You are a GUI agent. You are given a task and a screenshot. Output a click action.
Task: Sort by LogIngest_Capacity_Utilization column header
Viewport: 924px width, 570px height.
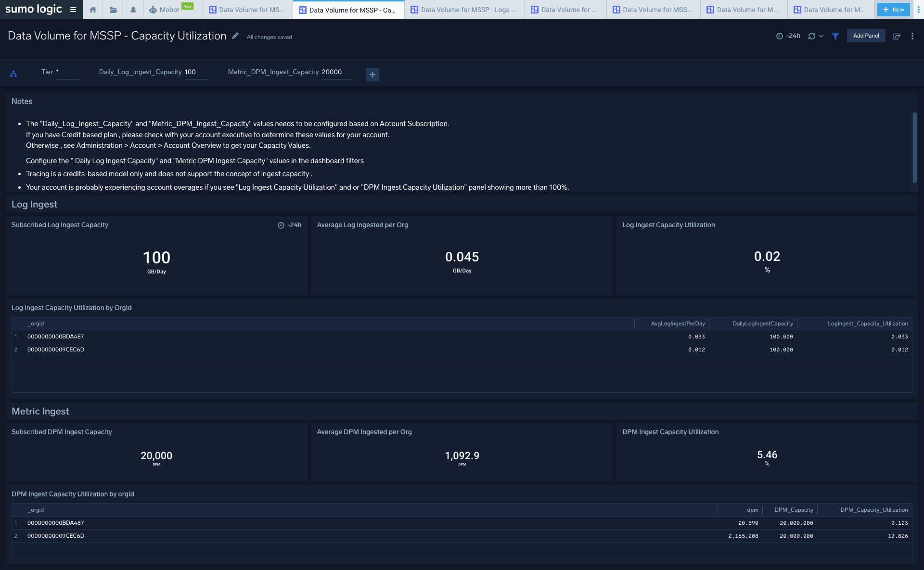pyautogui.click(x=867, y=324)
